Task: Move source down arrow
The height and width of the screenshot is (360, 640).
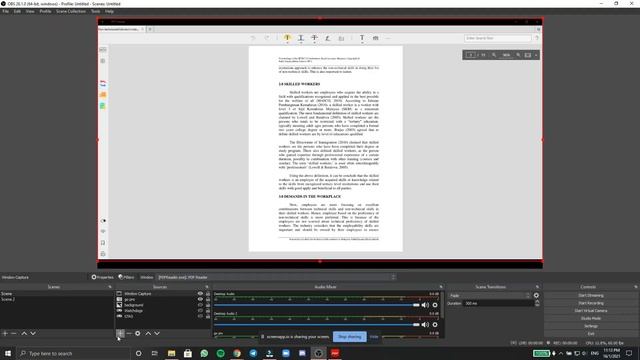Action: coord(157,333)
